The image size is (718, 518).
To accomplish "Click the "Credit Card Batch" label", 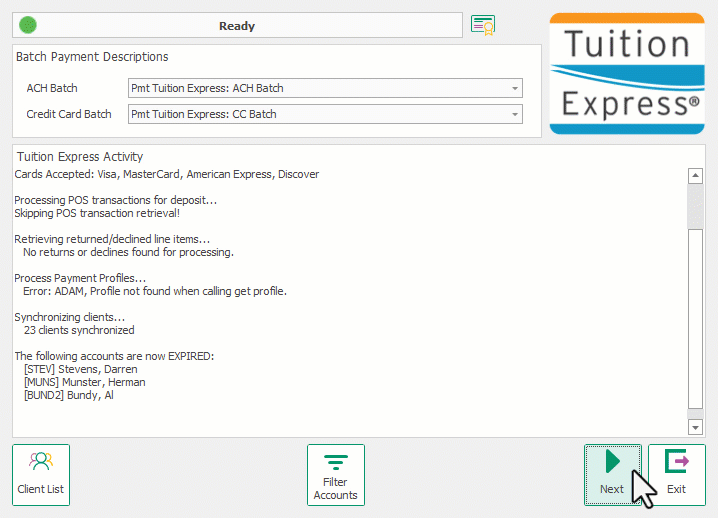I will point(69,115).
